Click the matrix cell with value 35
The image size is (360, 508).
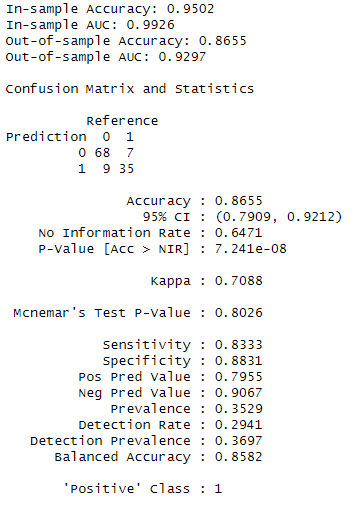126,169
